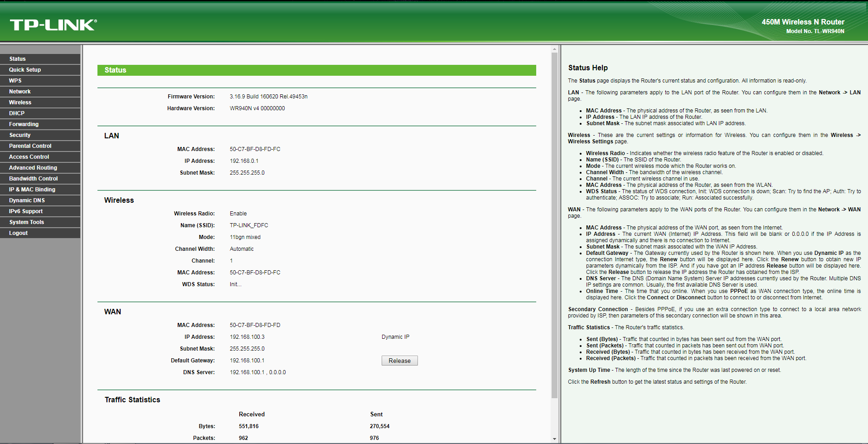This screenshot has height=444, width=868.
Task: Open the Forwarding menu
Action: [x=40, y=124]
